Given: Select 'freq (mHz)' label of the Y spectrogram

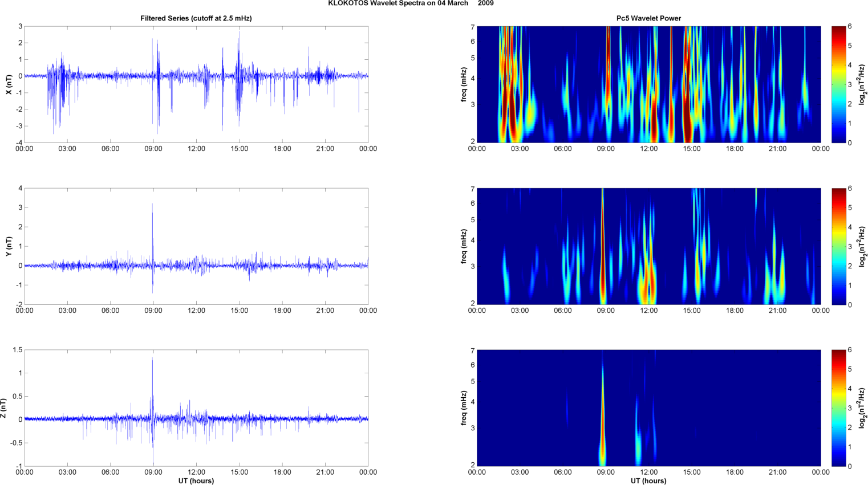Looking at the screenshot, I should (x=464, y=246).
